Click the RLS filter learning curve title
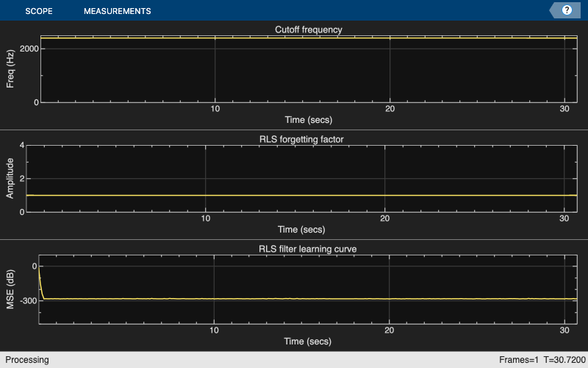The height and width of the screenshot is (368, 588). [307, 249]
